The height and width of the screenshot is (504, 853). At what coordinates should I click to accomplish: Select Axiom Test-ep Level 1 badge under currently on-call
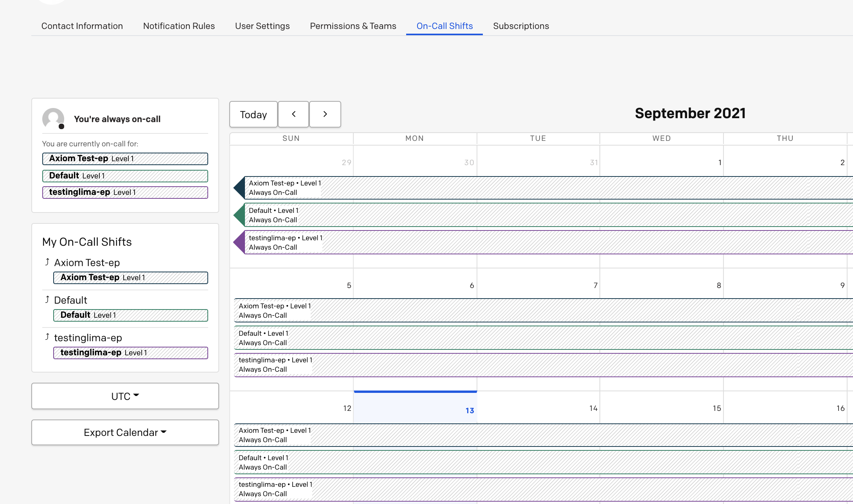point(125,159)
